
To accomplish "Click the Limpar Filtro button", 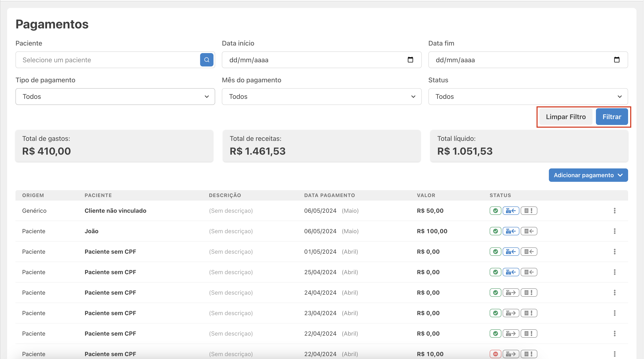I will pos(566,117).
